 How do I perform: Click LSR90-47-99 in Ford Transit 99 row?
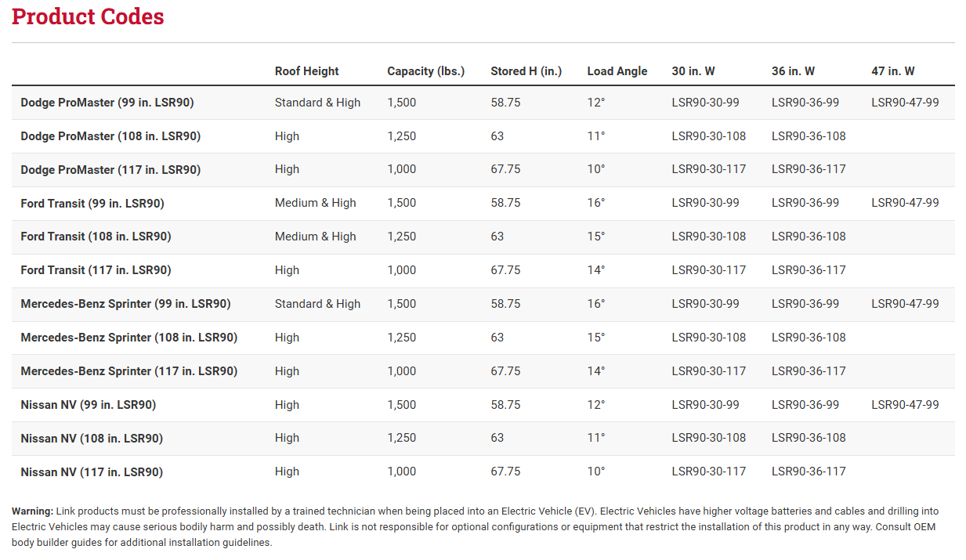[905, 203]
